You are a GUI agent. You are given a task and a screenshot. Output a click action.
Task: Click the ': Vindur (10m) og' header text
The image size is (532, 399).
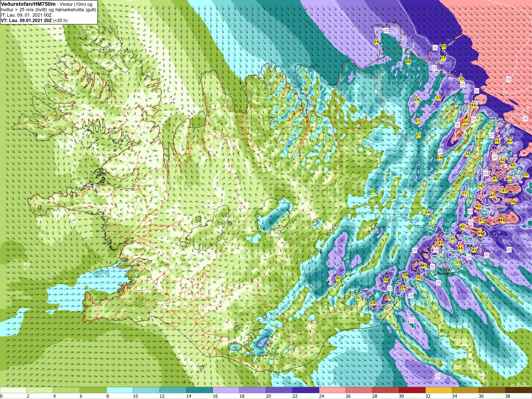tap(75, 4)
